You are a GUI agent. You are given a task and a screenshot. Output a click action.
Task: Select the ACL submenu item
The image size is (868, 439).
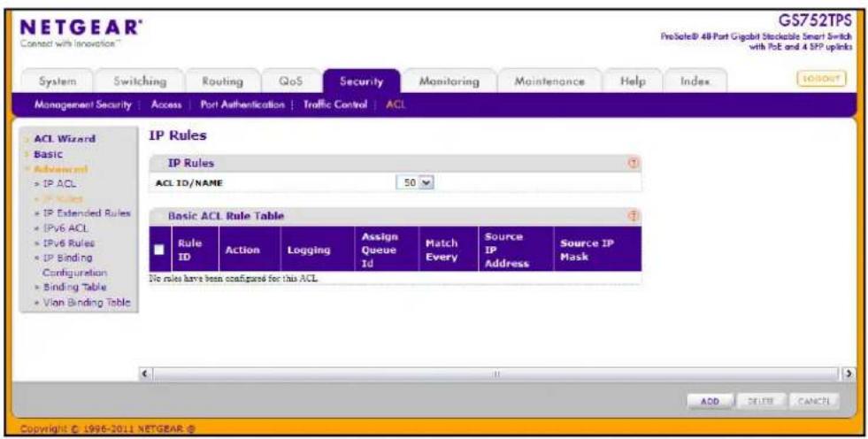[396, 104]
